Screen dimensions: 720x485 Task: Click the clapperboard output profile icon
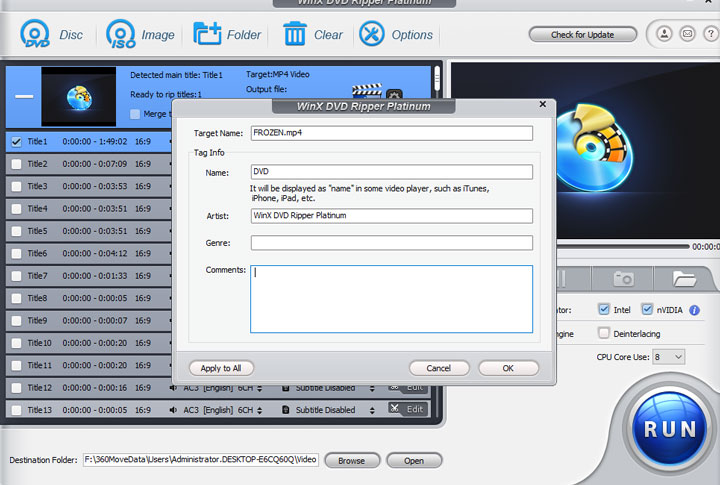(x=366, y=90)
